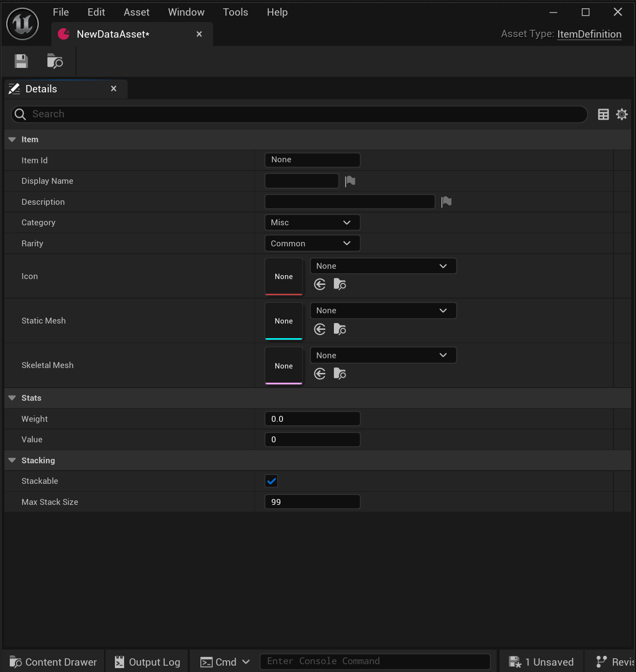
Task: Open the Output Log
Action: tap(147, 662)
